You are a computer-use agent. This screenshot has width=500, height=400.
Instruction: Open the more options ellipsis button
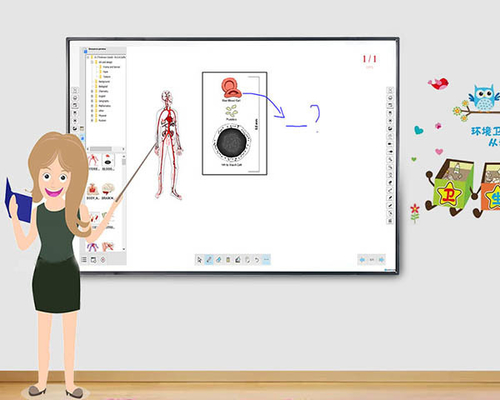pos(266,260)
